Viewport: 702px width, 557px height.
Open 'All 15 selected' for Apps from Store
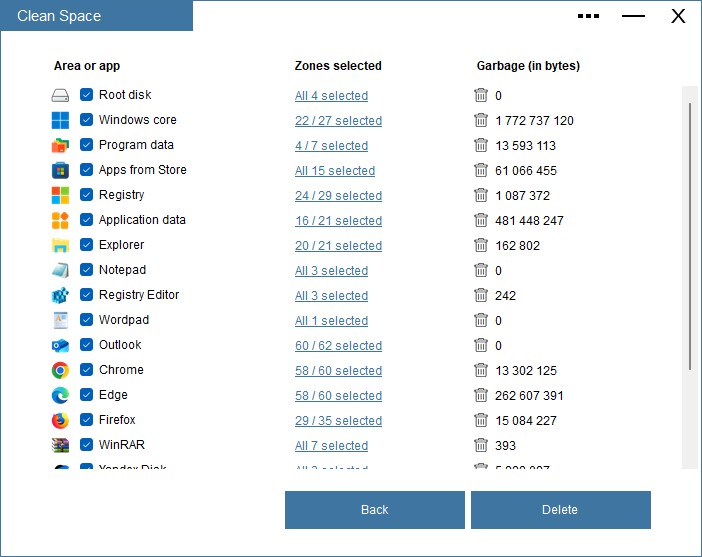(335, 171)
